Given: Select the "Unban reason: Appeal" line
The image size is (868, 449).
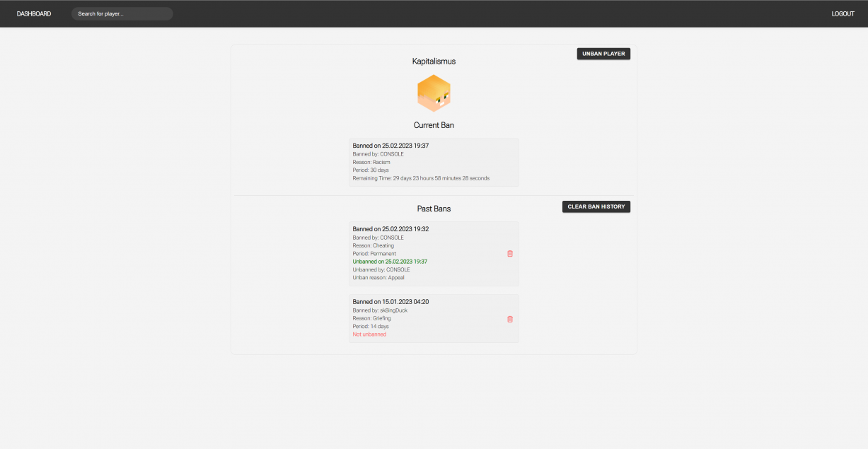Looking at the screenshot, I should (x=378, y=277).
